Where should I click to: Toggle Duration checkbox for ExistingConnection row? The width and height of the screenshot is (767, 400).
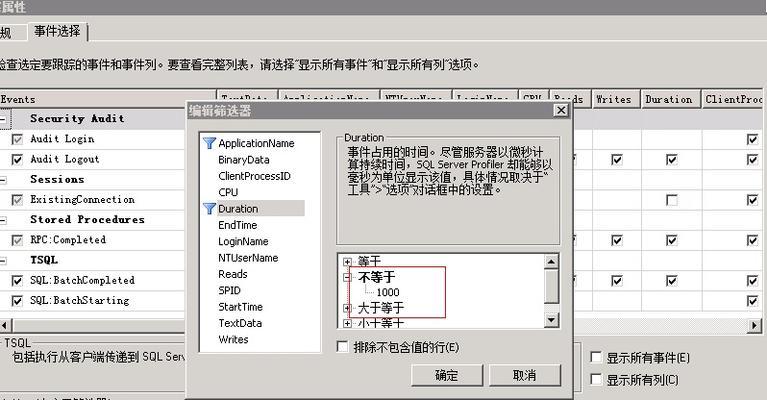pyautogui.click(x=672, y=200)
